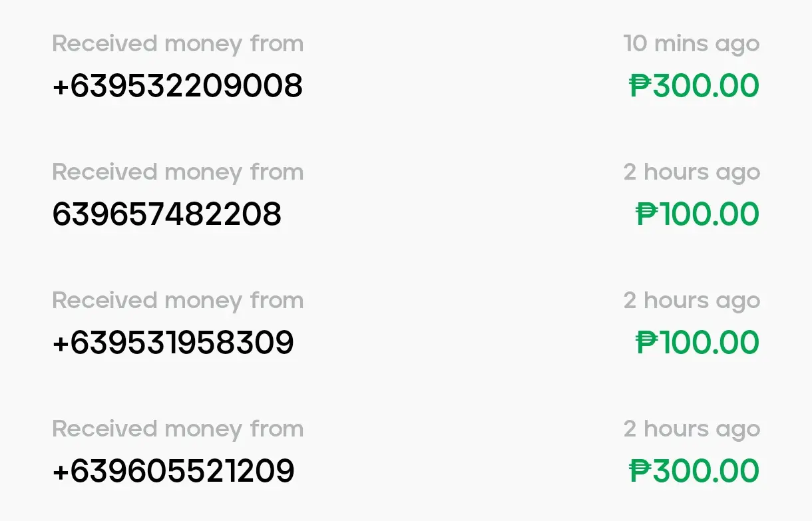Click 'Received money from' above +639605521209
The image size is (812, 521).
point(178,429)
